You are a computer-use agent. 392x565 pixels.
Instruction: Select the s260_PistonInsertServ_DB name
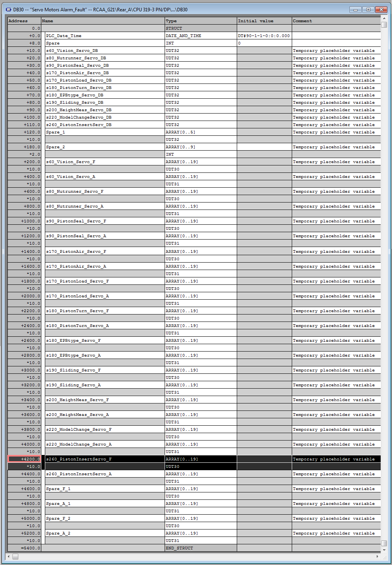click(105, 125)
